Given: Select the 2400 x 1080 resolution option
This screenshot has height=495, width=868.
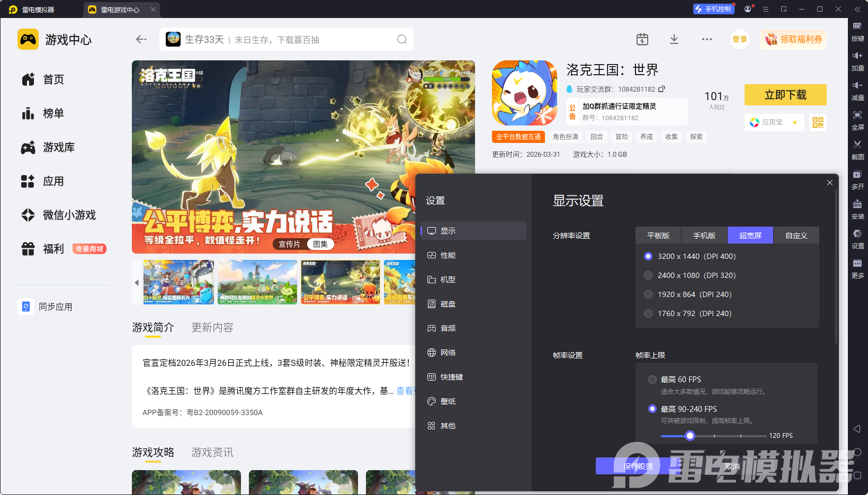Looking at the screenshot, I should click(x=648, y=275).
